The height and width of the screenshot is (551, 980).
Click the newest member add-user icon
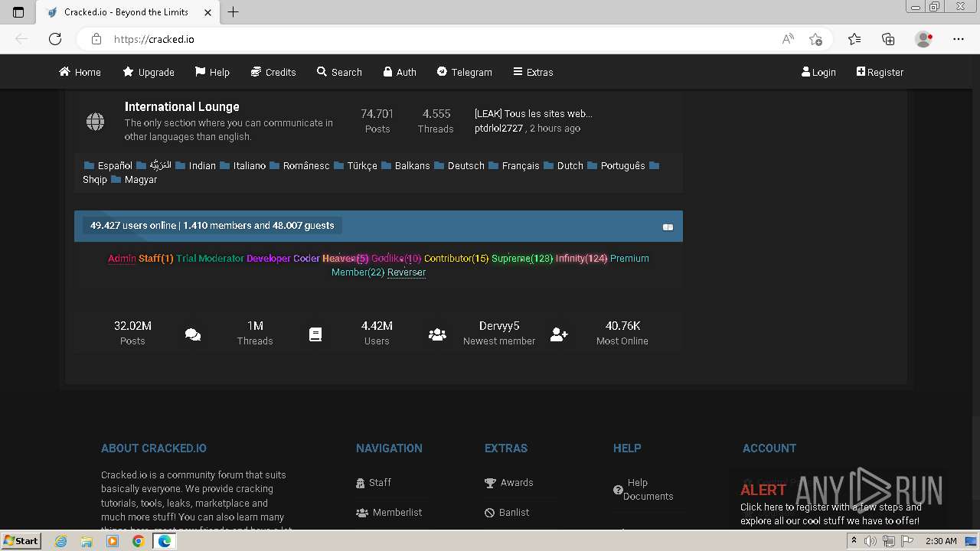(x=559, y=334)
